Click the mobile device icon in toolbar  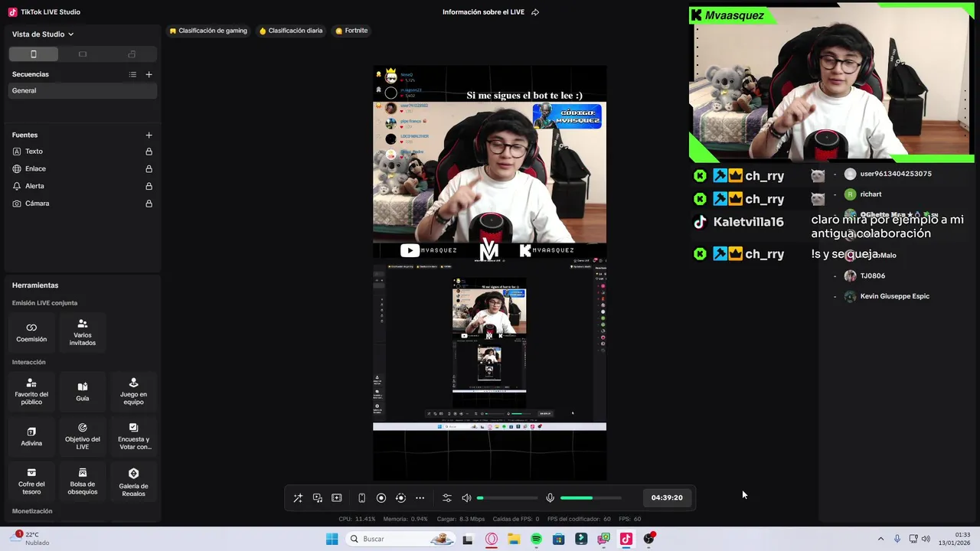click(361, 497)
